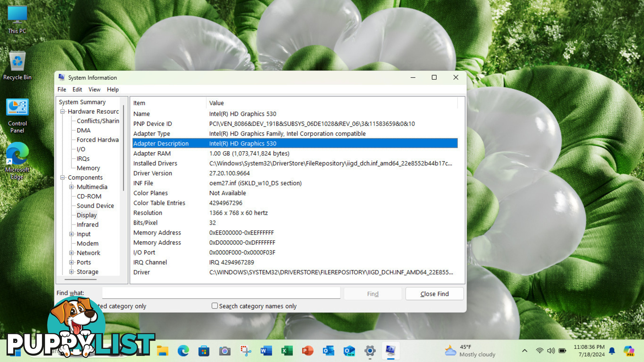
Task: Open Wi-Fi network tray icon
Action: (x=540, y=350)
